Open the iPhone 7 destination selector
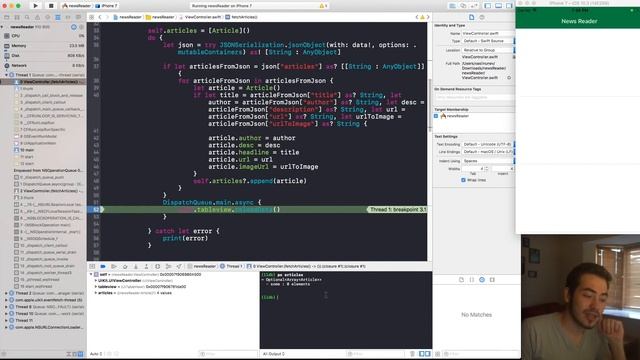The width and height of the screenshot is (640, 360). [107, 6]
